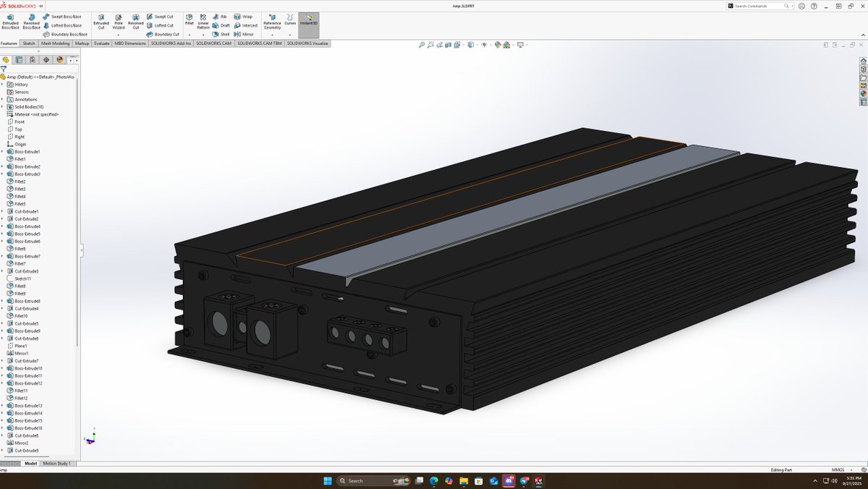Open Microsoft Edge from the taskbar
This screenshot has width=868, height=489.
[x=434, y=480]
